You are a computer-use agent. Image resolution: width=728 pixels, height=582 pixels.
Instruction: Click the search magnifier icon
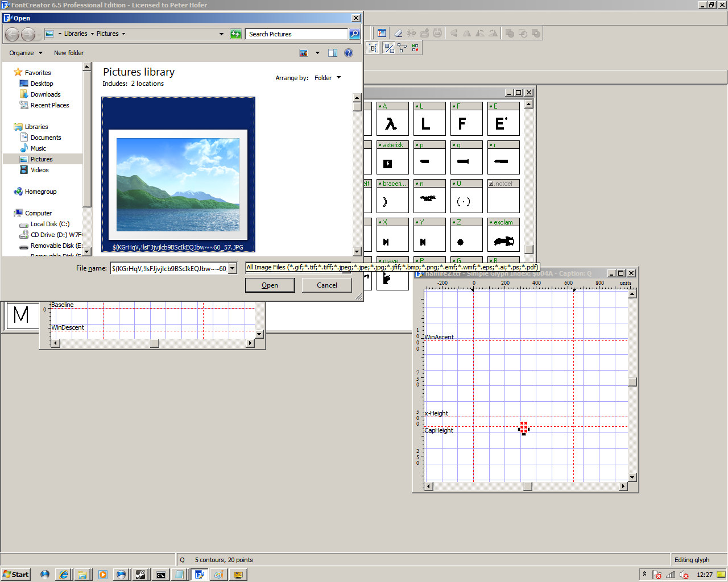(354, 34)
